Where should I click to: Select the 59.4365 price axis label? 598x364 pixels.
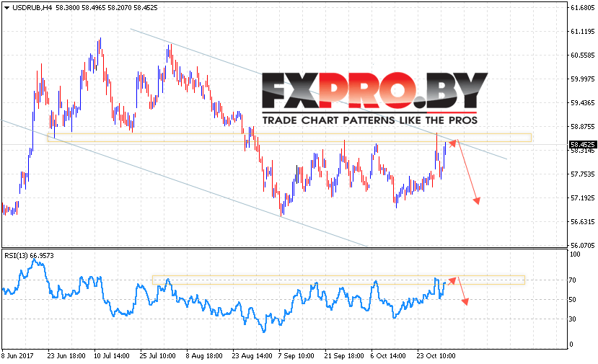point(583,103)
